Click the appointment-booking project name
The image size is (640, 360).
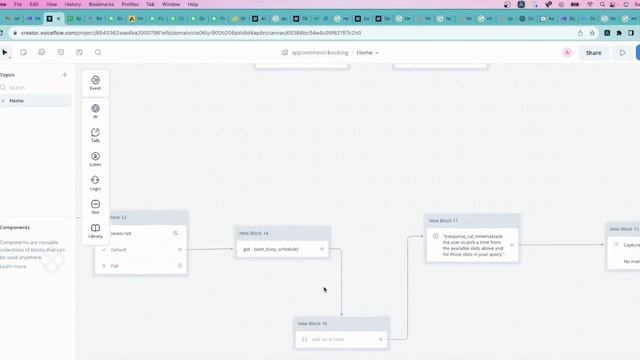pos(320,53)
